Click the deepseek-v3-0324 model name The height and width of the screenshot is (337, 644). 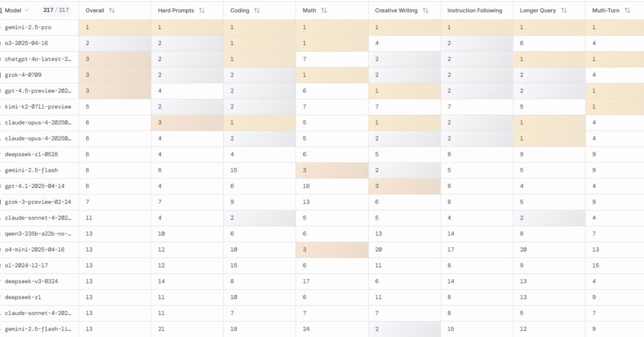point(31,281)
